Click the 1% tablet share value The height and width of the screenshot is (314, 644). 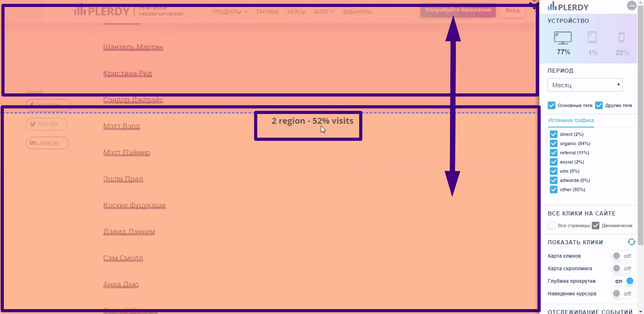(593, 53)
